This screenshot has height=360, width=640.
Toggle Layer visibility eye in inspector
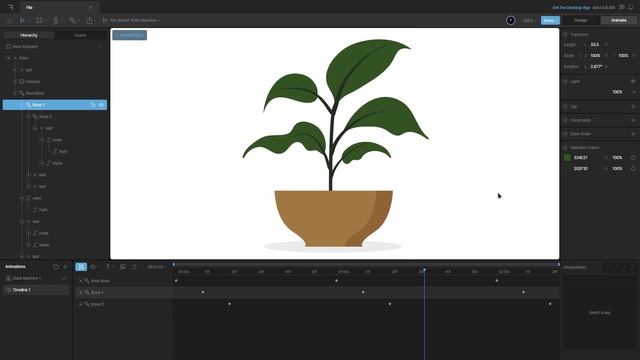633,82
